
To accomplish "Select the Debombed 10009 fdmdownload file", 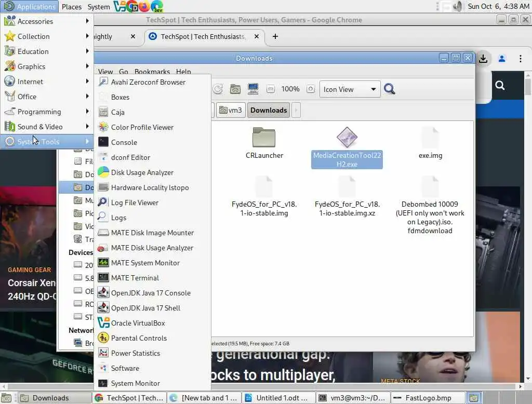I will coord(430,206).
